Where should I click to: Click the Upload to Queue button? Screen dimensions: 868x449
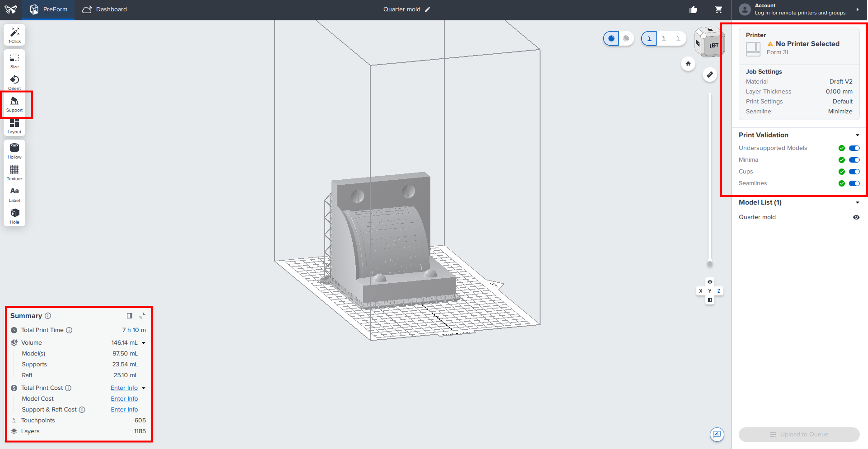coord(799,434)
